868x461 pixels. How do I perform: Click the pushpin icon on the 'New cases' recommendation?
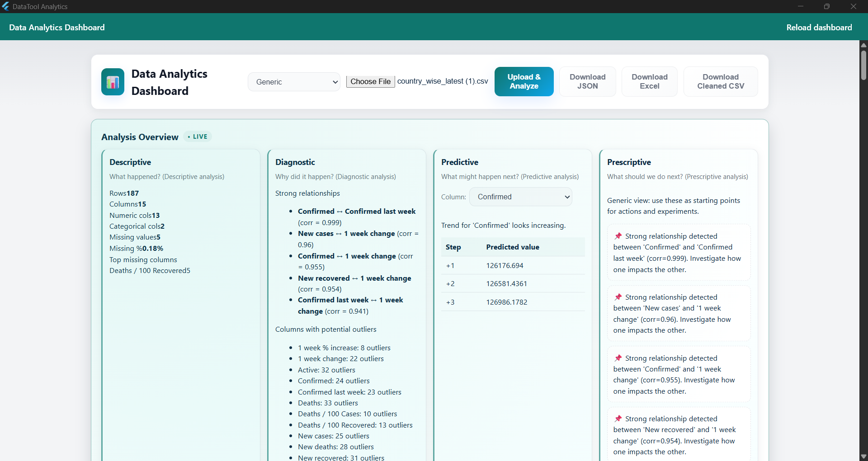pos(618,297)
